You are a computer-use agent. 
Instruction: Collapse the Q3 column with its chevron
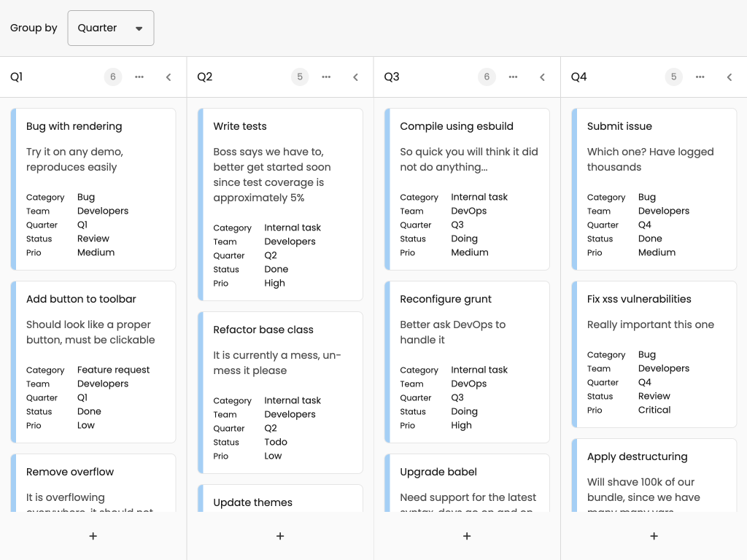(x=542, y=77)
